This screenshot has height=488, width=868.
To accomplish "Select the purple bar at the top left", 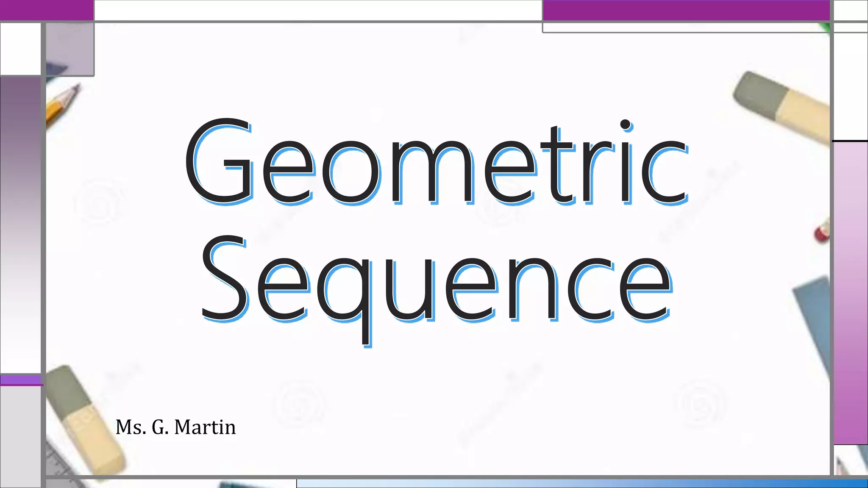I will point(47,10).
